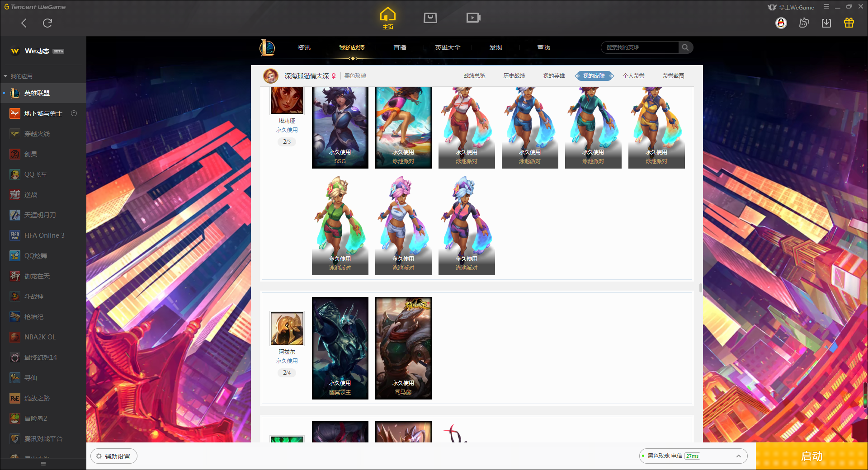The height and width of the screenshot is (470, 868).
Task: Open the download manager icon
Action: tap(826, 23)
